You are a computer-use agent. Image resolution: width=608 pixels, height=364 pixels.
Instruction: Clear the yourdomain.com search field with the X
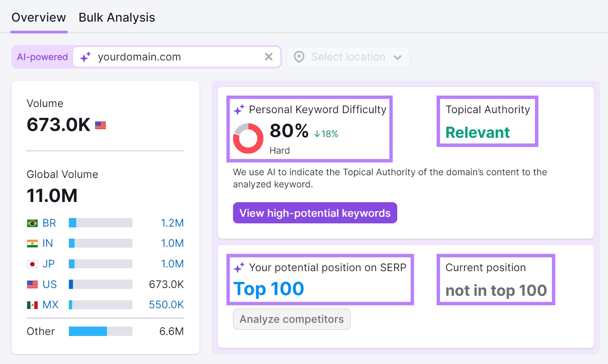269,57
